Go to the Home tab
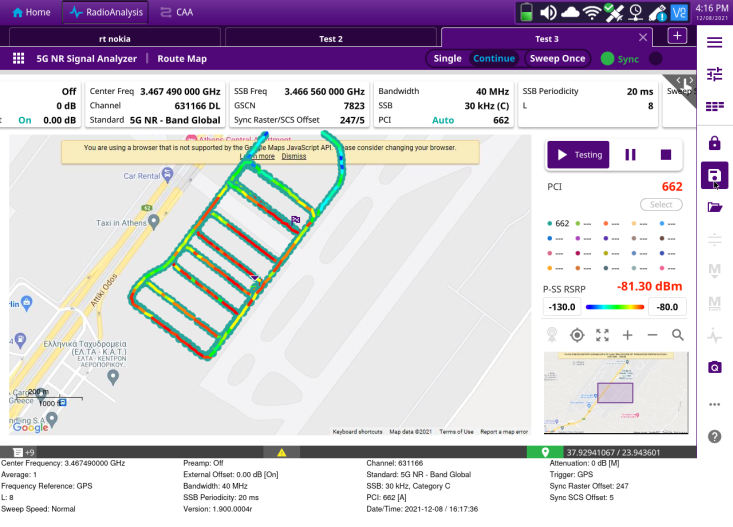 (x=31, y=12)
